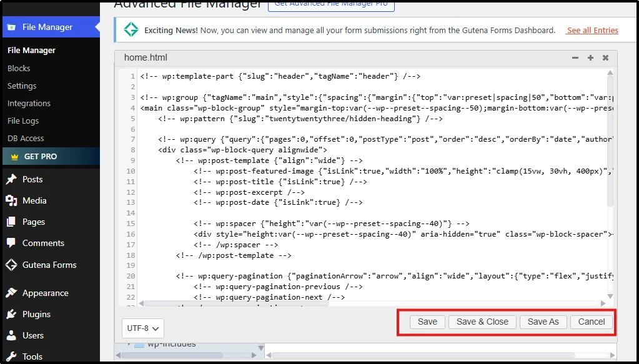Click the Plugins plug icon
Image resolution: width=639 pixels, height=364 pixels.
tap(11, 314)
